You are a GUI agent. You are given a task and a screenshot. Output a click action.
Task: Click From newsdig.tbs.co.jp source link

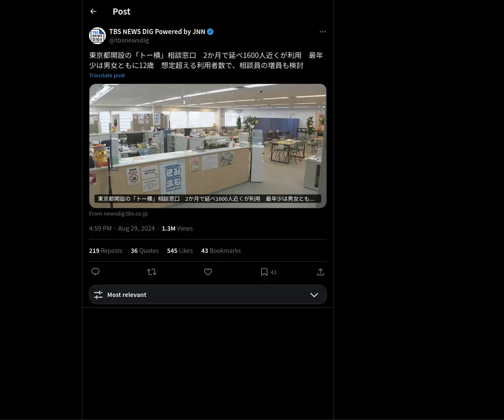pyautogui.click(x=118, y=213)
